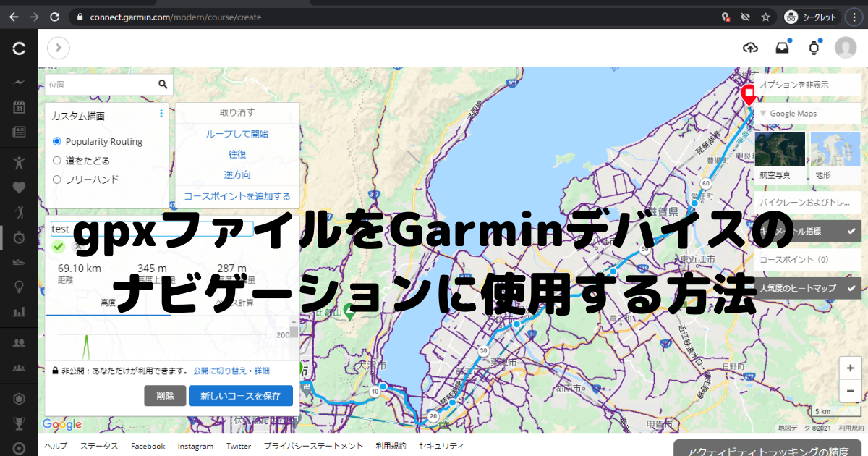Open the groups icon in sidebar

[20, 368]
